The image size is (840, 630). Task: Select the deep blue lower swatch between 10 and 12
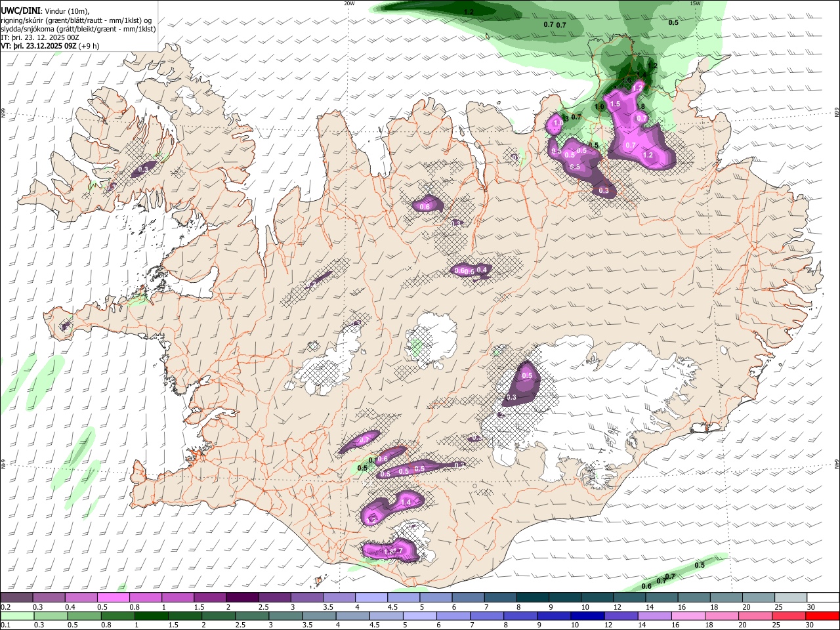coord(587,616)
